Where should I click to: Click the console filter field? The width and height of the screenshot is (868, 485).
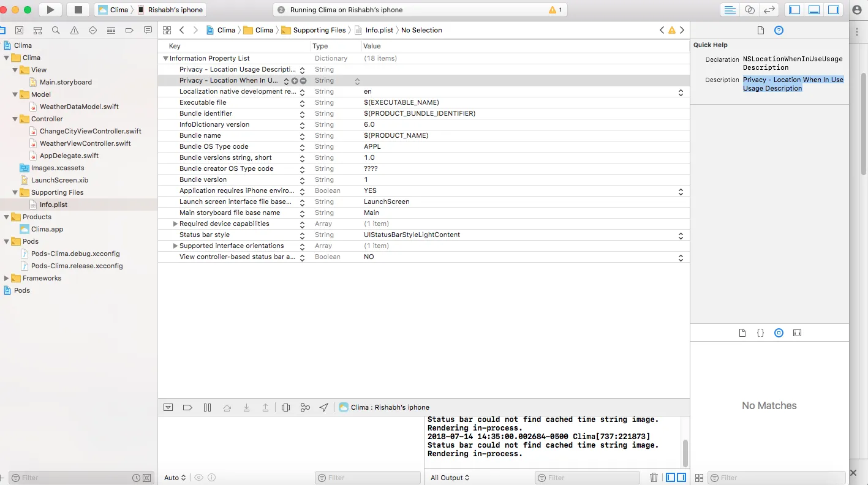click(587, 478)
